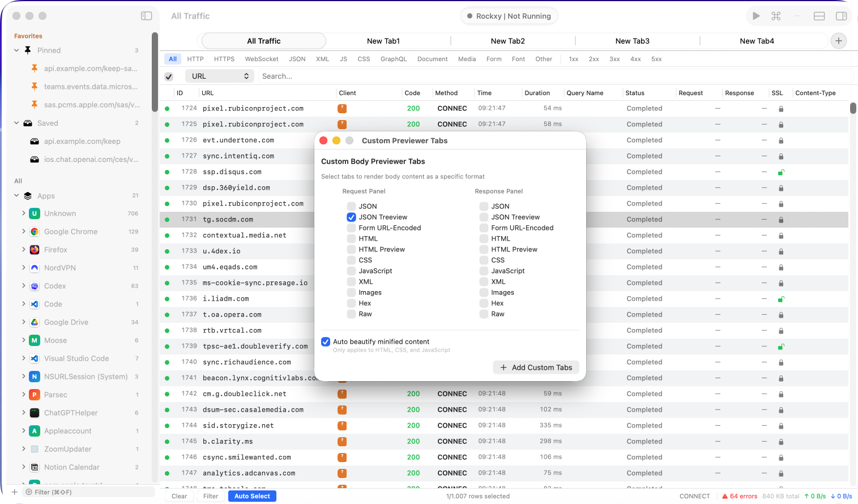858x504 pixels.
Task: Click SSL unlocked icon in row 1728
Action: tap(781, 172)
